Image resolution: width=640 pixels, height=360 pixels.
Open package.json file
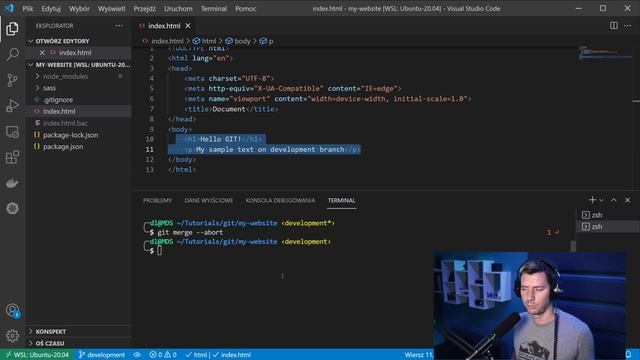pos(63,147)
